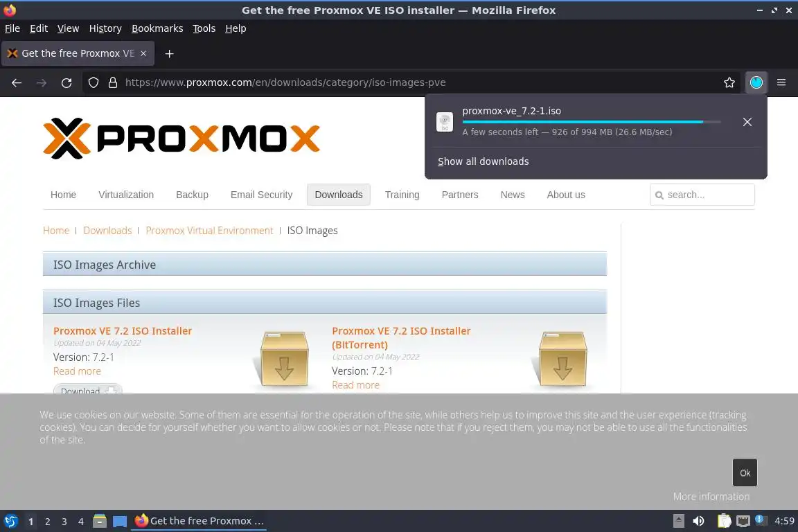Open More information about cookies
798x532 pixels.
point(711,497)
